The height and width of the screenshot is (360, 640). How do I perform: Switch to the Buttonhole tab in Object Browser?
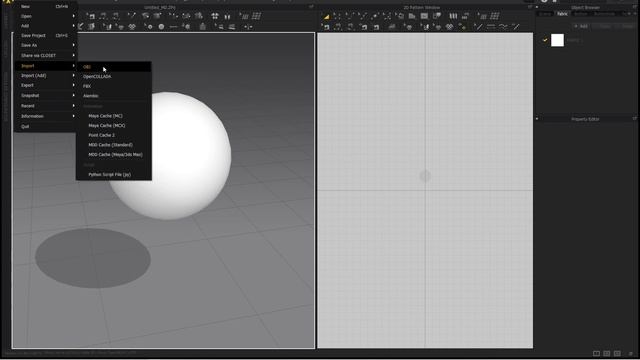coord(604,14)
